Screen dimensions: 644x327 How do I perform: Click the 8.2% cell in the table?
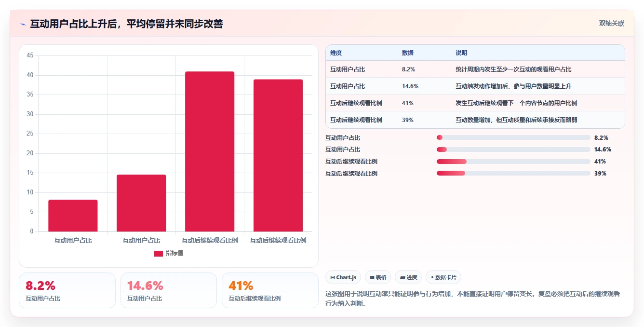pos(408,69)
